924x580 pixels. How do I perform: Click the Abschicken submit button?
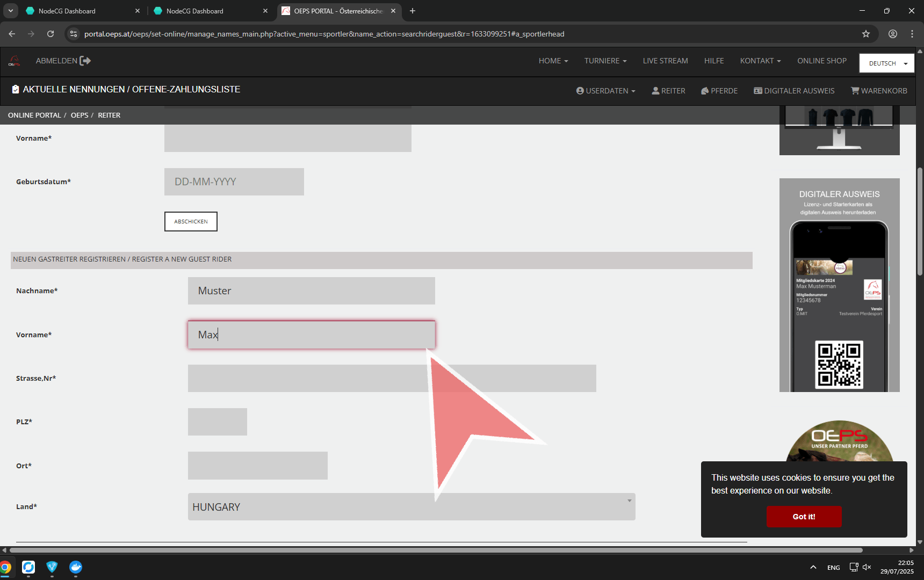191,222
